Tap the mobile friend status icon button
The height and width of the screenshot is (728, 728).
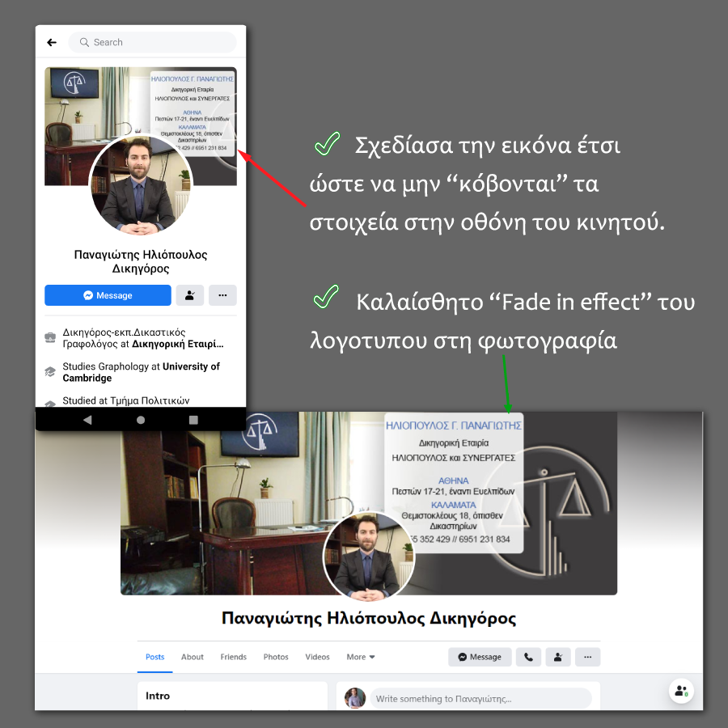click(x=190, y=295)
